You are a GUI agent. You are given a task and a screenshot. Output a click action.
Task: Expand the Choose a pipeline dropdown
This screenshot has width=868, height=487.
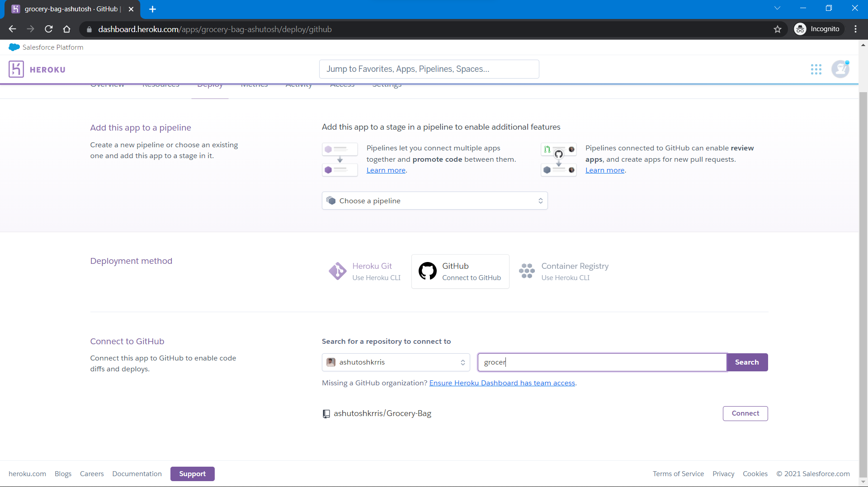pos(434,201)
